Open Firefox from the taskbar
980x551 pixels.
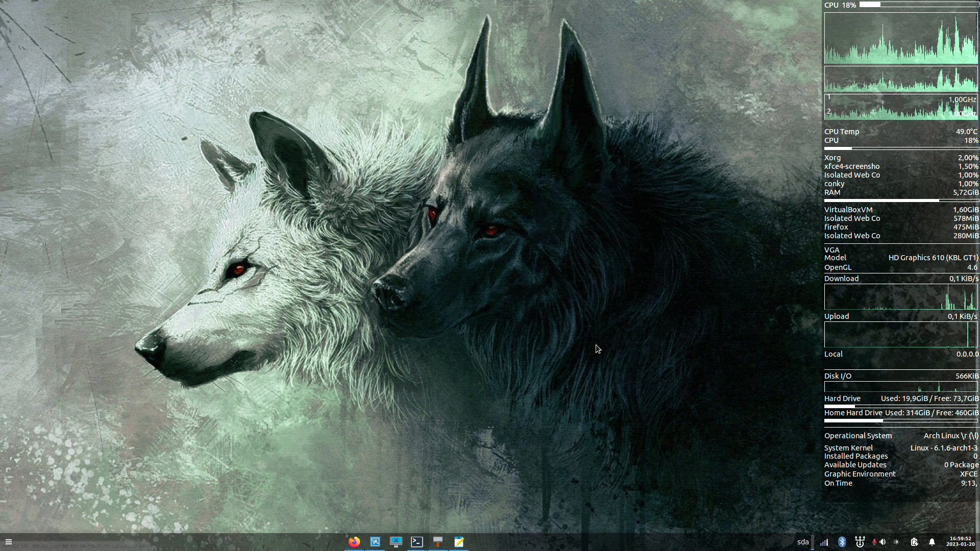[x=354, y=542]
